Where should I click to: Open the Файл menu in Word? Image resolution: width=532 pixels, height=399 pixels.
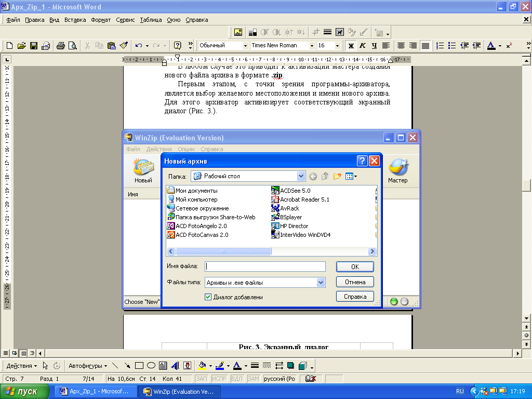13,20
